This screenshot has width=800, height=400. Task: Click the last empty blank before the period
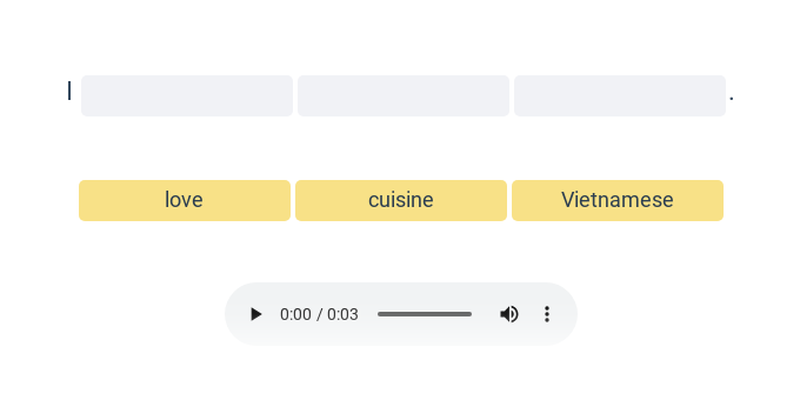[x=620, y=96]
